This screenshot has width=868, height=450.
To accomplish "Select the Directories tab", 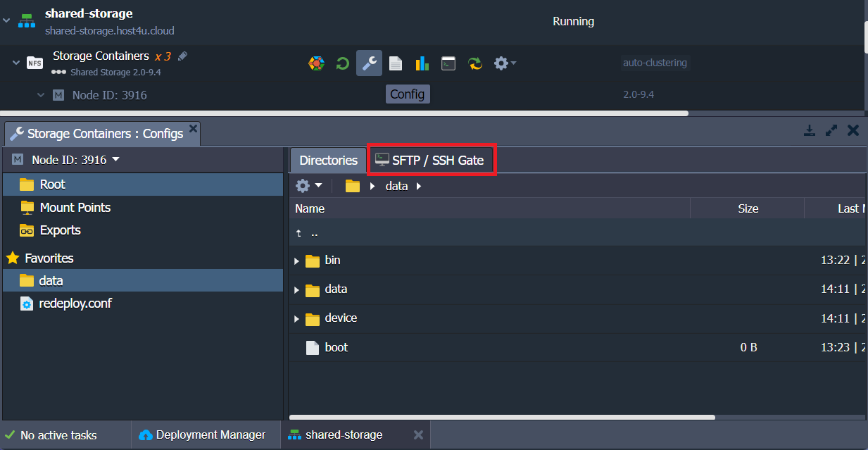I will (327, 160).
